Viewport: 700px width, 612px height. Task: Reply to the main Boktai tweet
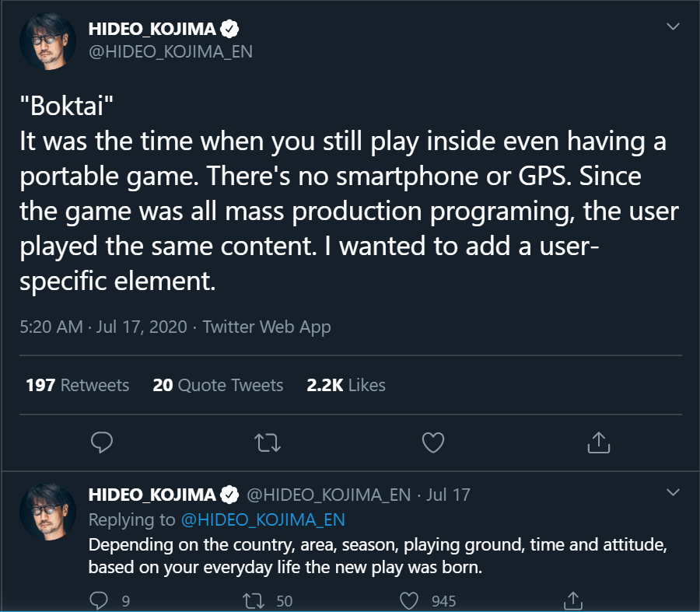click(103, 442)
